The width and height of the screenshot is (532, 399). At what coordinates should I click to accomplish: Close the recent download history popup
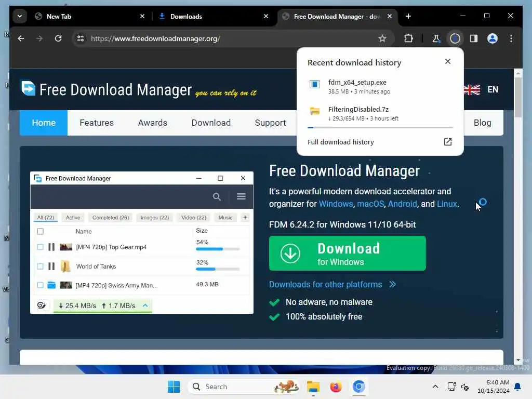[447, 61]
